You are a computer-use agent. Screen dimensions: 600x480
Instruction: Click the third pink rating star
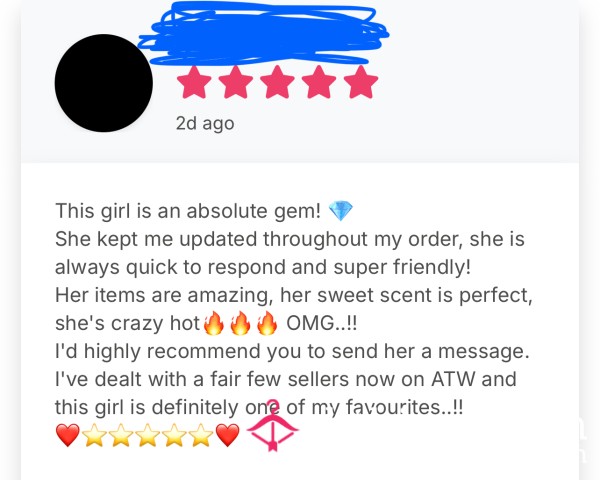click(x=277, y=82)
